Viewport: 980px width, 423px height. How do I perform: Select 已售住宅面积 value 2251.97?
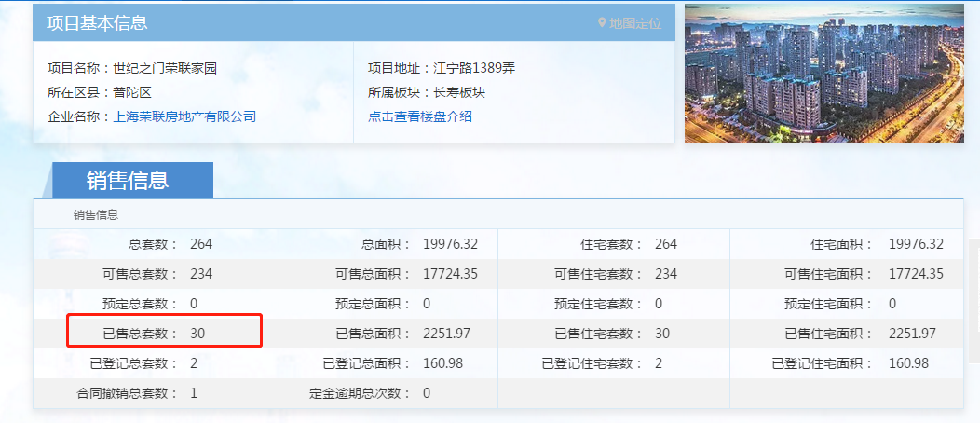tap(913, 334)
